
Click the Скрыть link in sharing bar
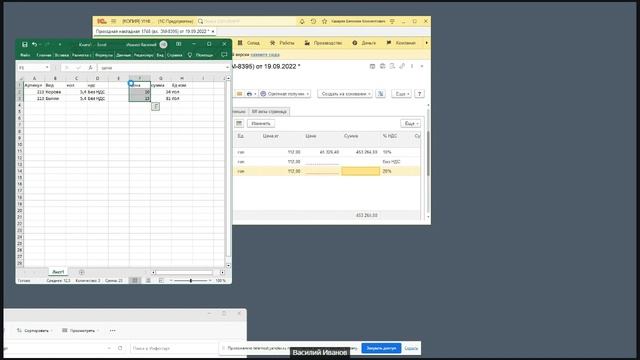(411, 348)
